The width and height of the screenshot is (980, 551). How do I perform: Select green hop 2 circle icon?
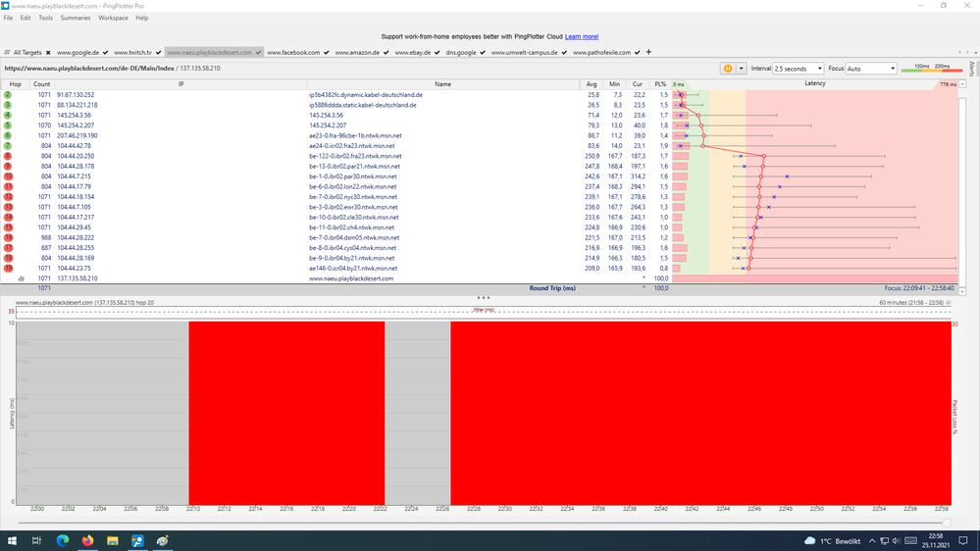point(8,95)
